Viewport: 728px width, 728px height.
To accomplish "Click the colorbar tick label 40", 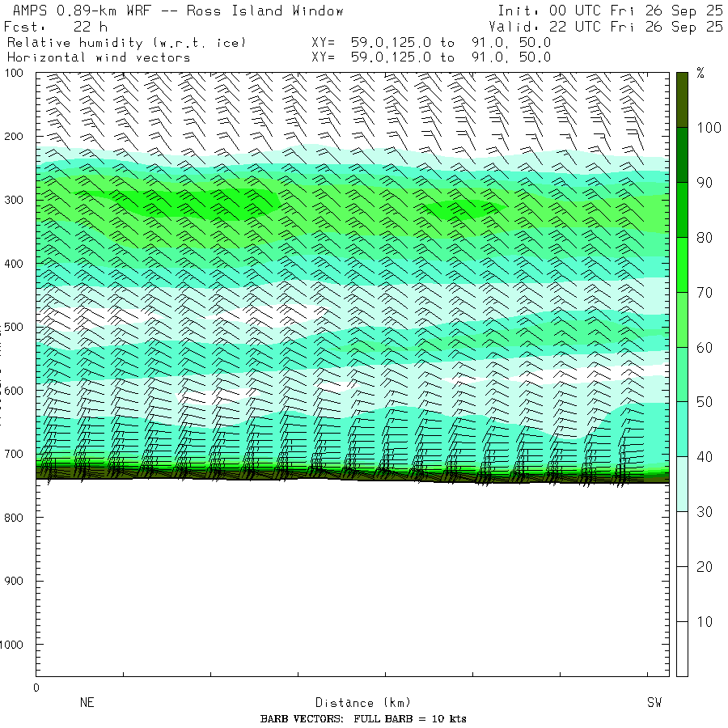I will click(x=705, y=457).
